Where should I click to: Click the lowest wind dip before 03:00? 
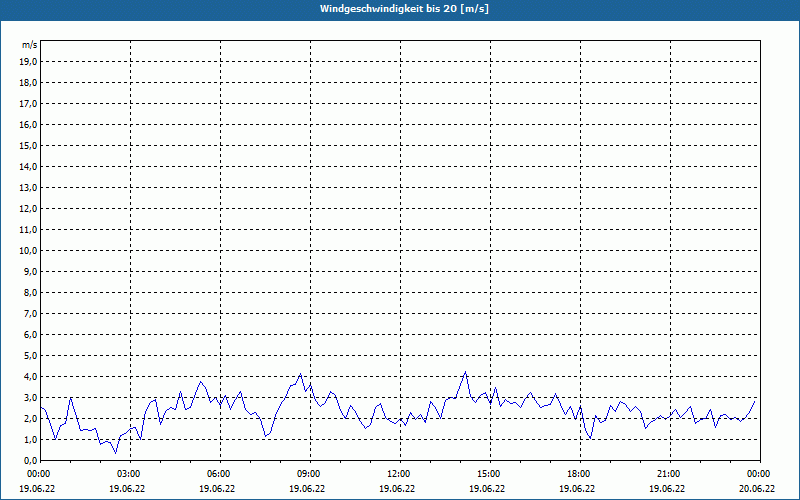[115, 452]
